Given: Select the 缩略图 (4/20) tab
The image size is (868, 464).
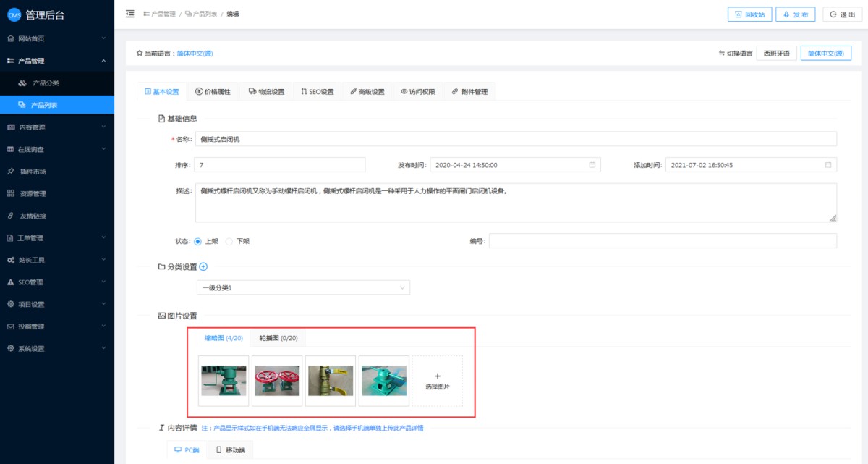Looking at the screenshot, I should pos(224,338).
